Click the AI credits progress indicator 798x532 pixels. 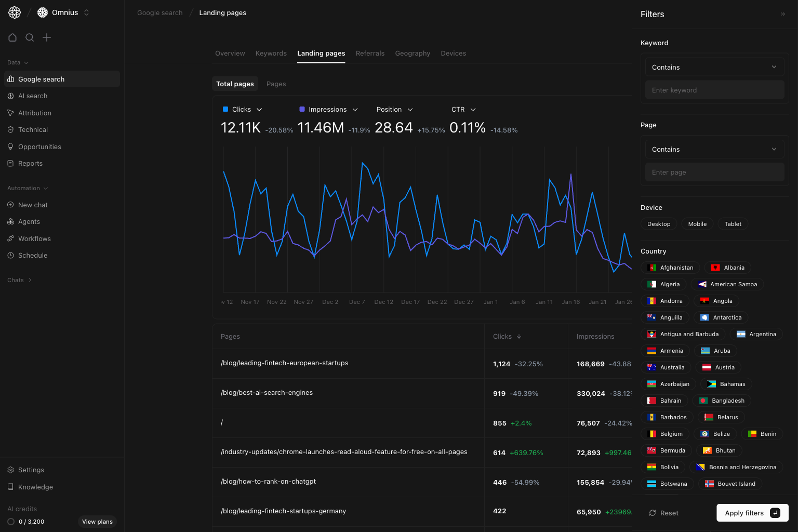[10, 522]
